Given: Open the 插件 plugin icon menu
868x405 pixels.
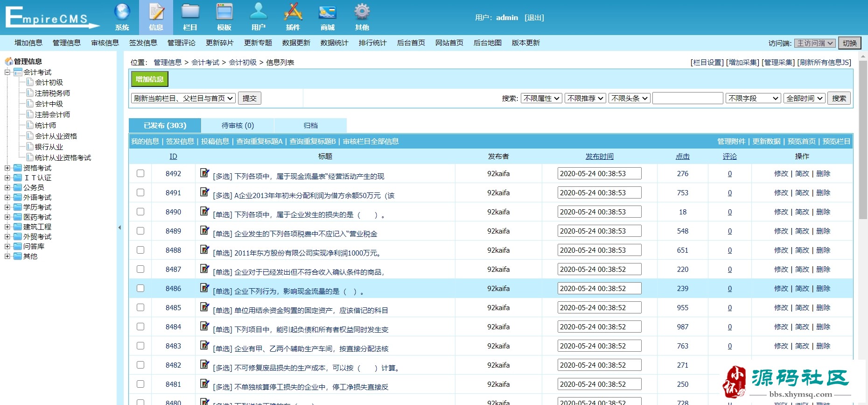Looking at the screenshot, I should pyautogui.click(x=293, y=17).
